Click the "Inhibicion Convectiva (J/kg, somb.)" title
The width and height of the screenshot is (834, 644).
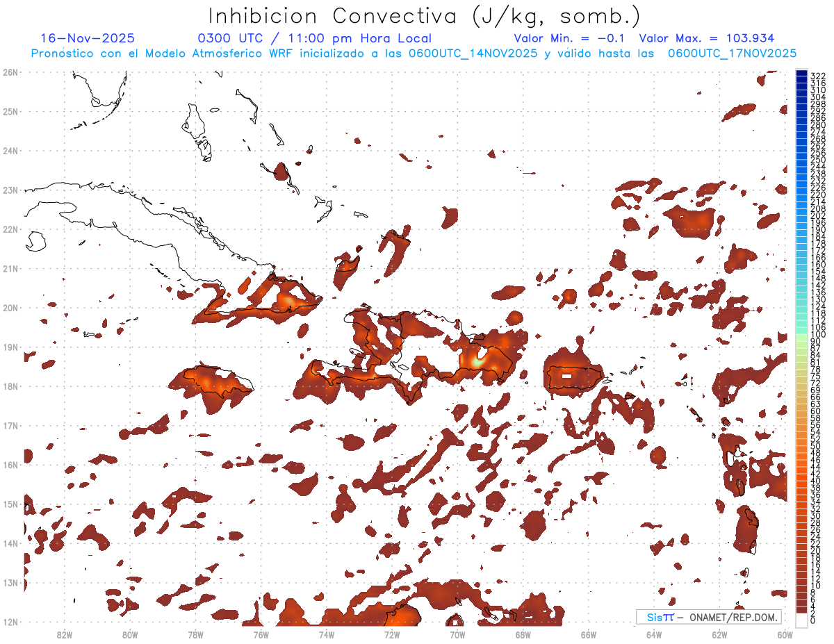pos(425,17)
